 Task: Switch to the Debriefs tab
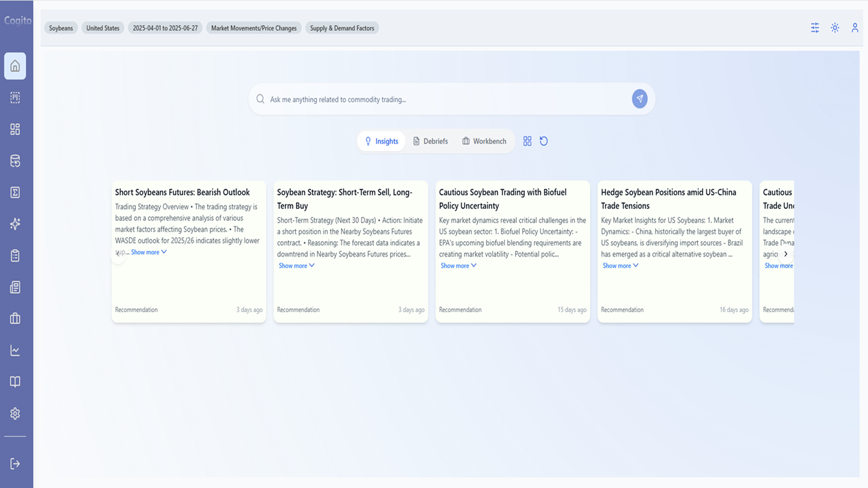pos(431,141)
